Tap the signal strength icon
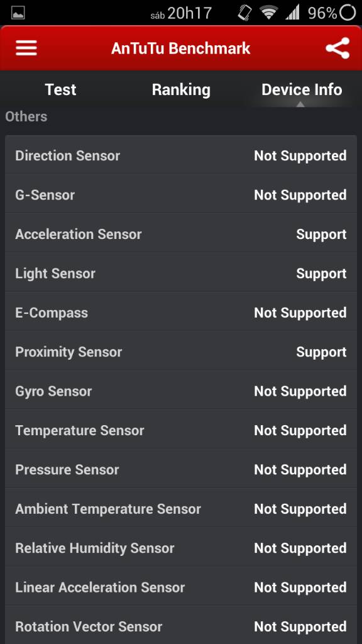Viewport: 362px width, 644px height. pyautogui.click(x=292, y=13)
